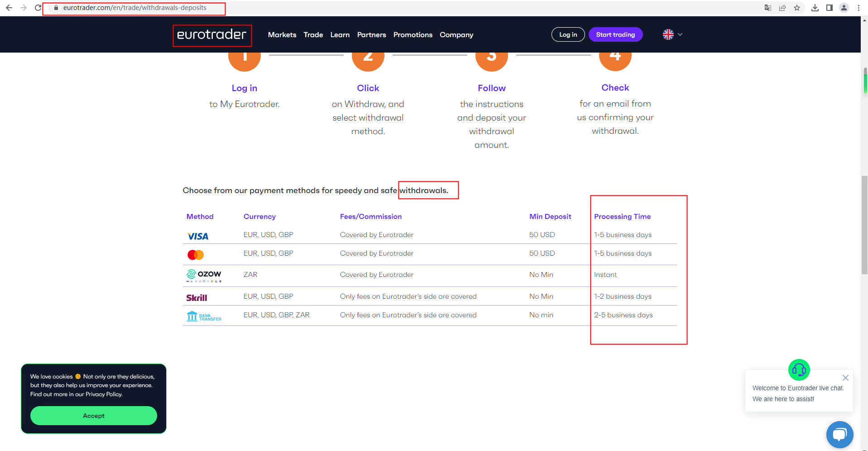
Task: Click the address bar URL
Action: coord(135,8)
